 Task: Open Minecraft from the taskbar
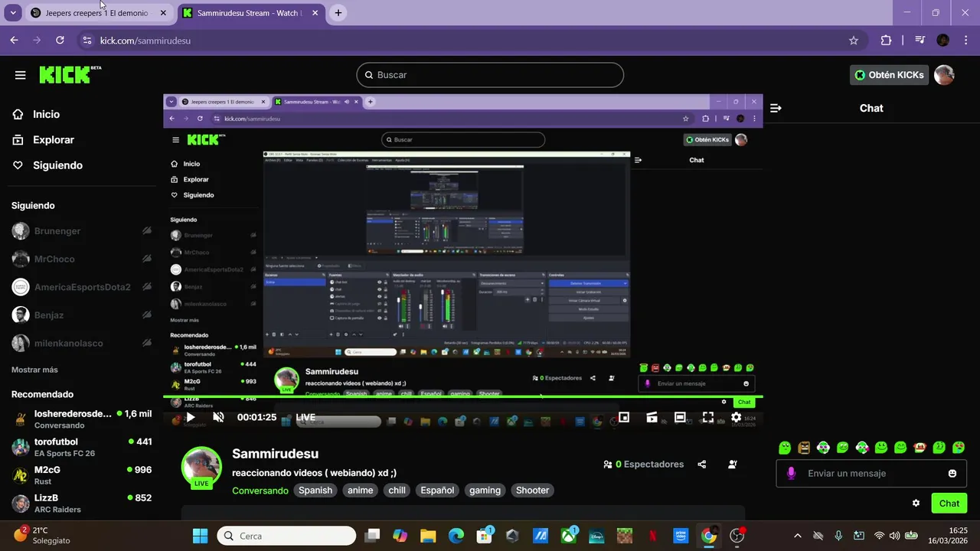click(x=625, y=536)
